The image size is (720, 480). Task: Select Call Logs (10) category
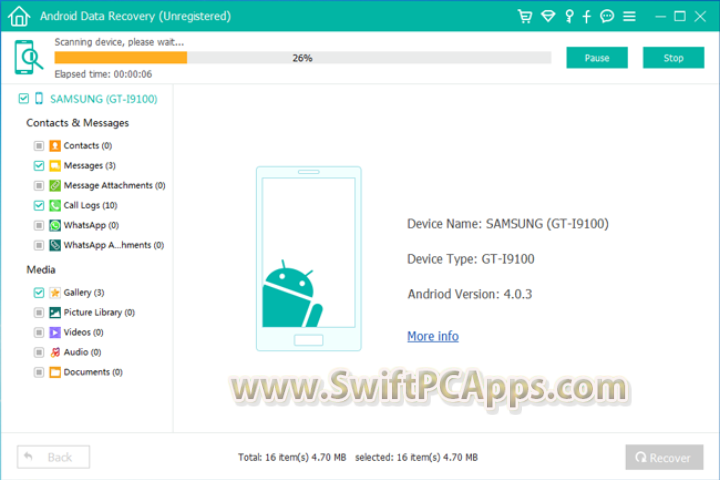[90, 205]
